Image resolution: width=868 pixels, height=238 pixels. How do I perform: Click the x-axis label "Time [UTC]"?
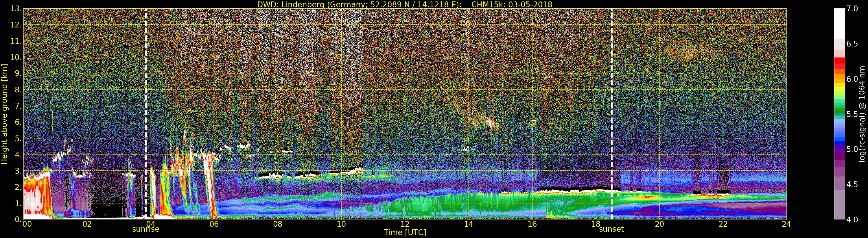point(405,232)
